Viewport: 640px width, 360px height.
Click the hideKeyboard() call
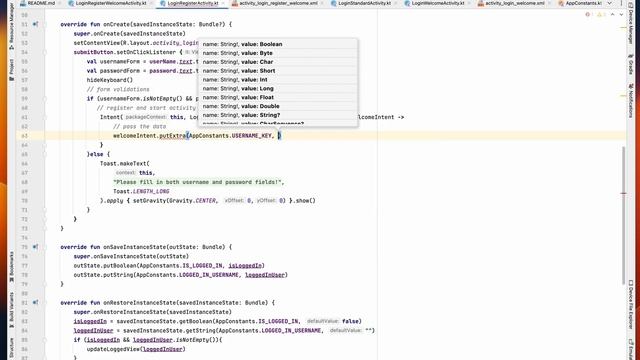click(x=110, y=80)
